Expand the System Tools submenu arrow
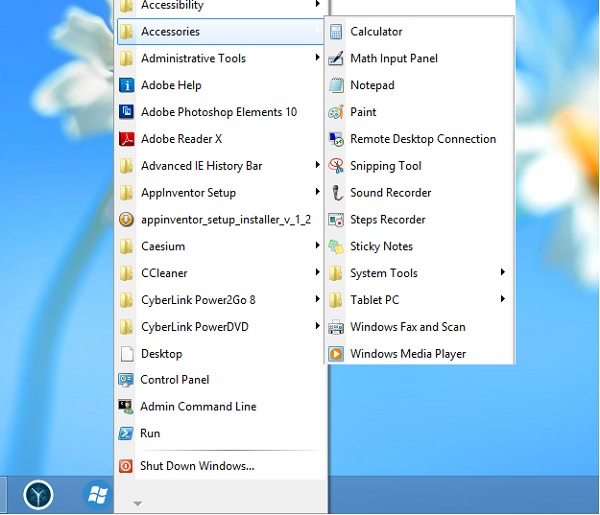600x515 pixels. [502, 272]
